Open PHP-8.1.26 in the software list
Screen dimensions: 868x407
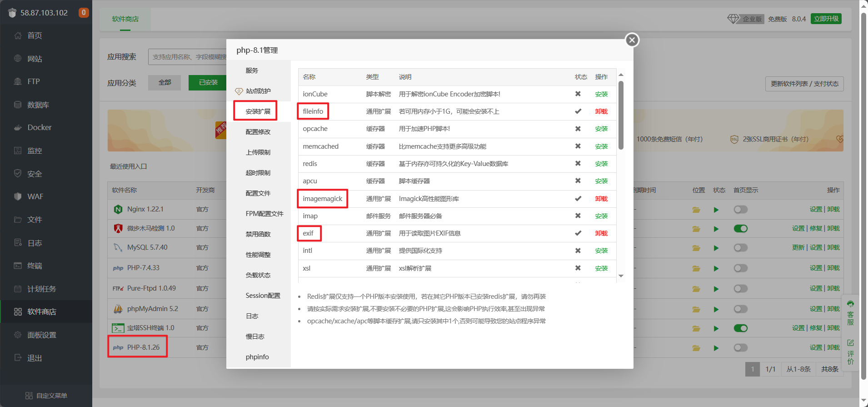tap(143, 347)
